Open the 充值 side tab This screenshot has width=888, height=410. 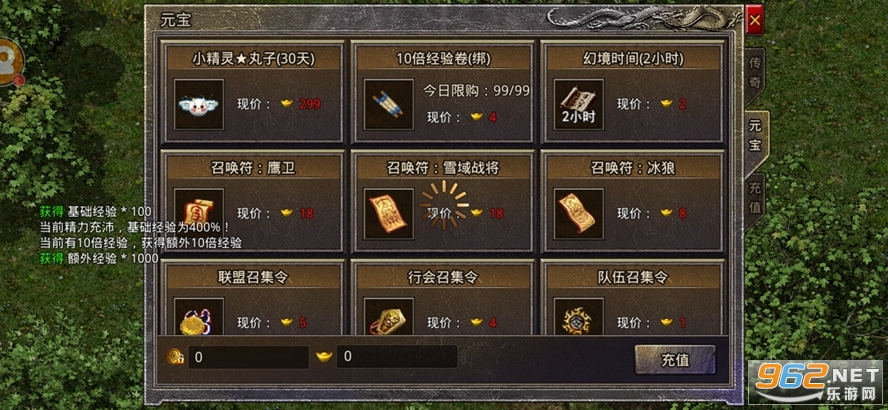(754, 198)
